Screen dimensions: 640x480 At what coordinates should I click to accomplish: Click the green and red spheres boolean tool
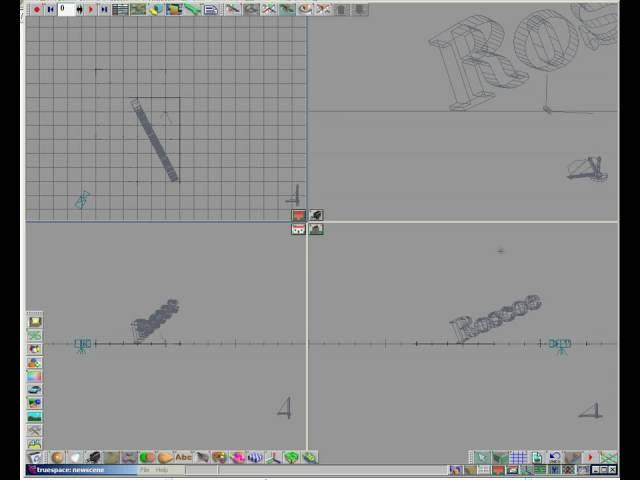pos(147,458)
